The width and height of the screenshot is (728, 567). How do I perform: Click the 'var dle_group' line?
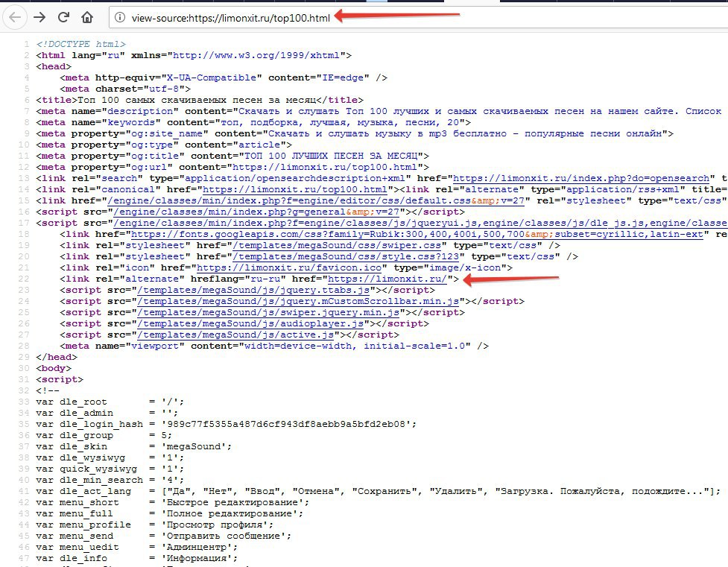104,435
